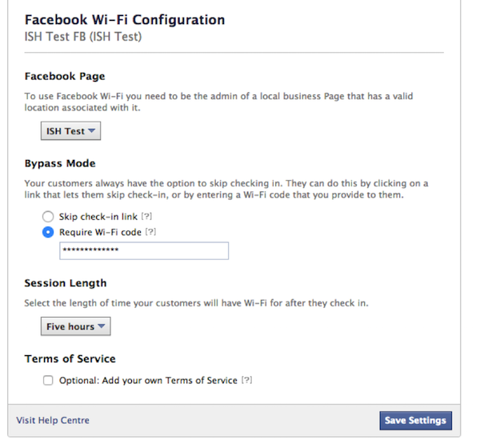
Task: Click the Terms of Service section heading
Action: pyautogui.click(x=70, y=359)
